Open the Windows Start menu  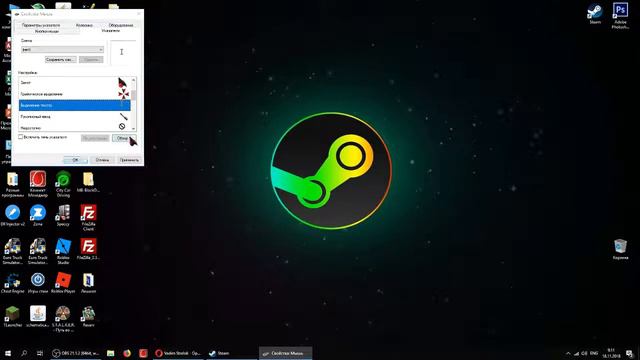(x=7, y=353)
